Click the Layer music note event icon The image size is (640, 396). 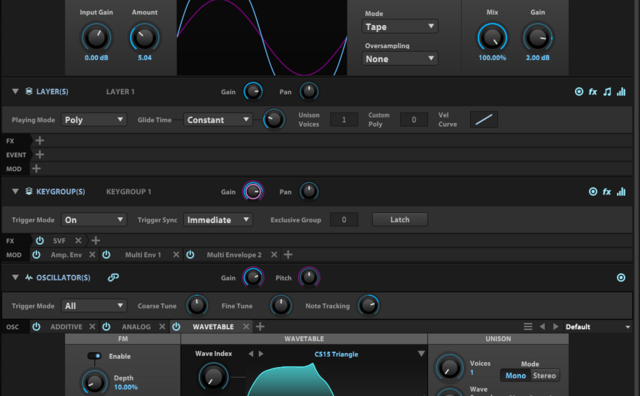pos(607,92)
